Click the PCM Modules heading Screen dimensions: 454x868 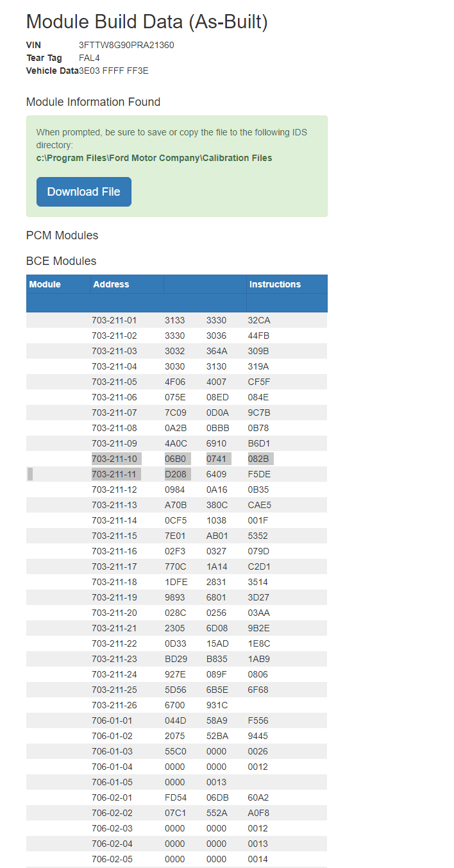(62, 235)
